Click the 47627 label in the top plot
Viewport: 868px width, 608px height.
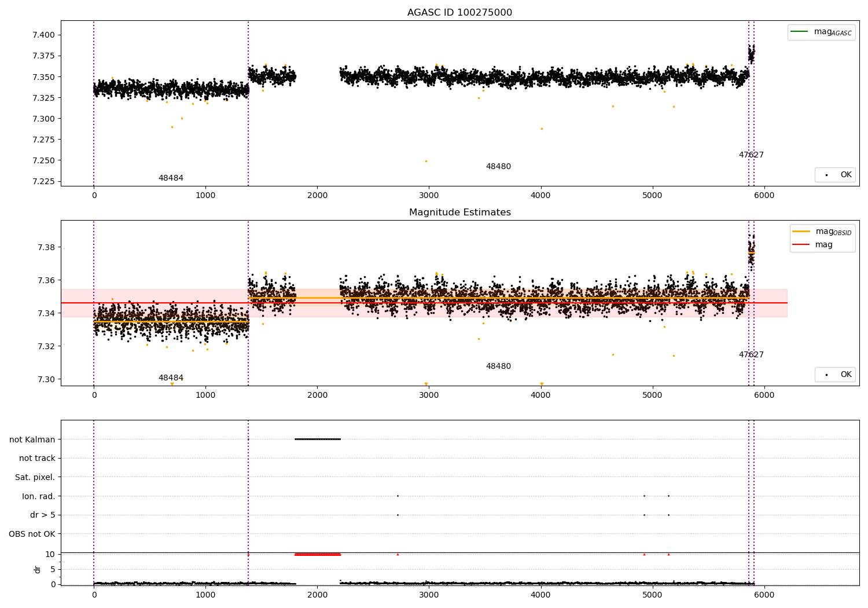pyautogui.click(x=751, y=155)
